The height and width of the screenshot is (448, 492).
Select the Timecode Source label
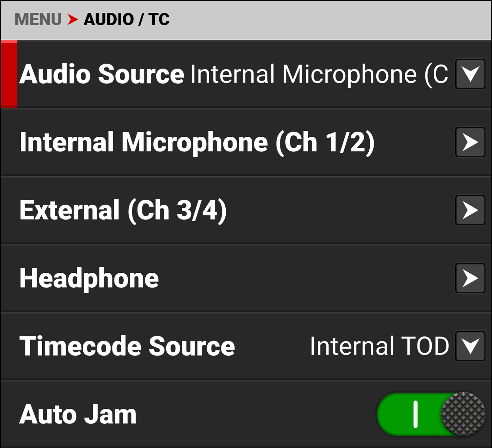click(x=127, y=346)
